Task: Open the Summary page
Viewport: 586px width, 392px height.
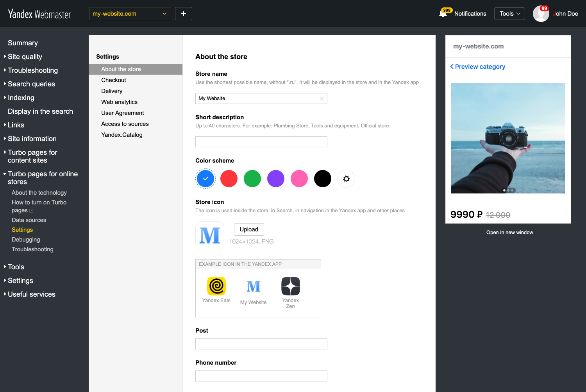Action: click(23, 43)
